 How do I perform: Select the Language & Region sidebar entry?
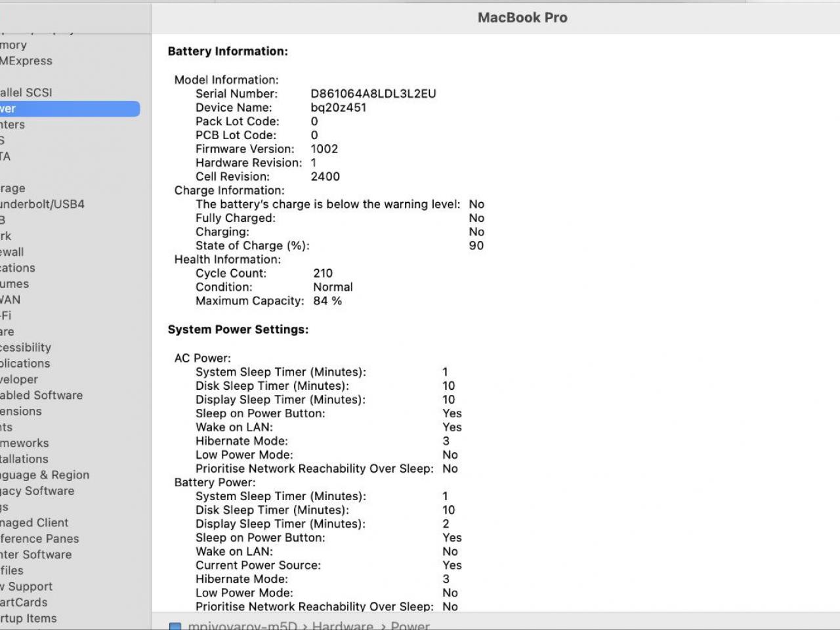(x=45, y=475)
